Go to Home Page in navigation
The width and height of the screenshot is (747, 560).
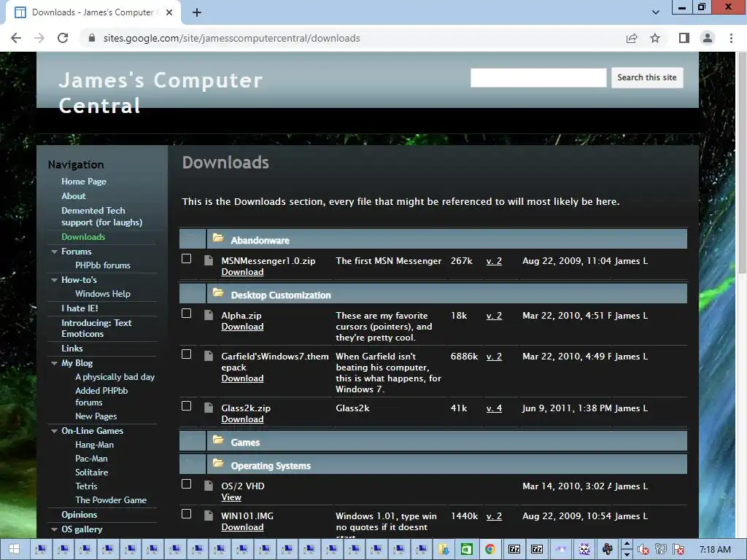(x=84, y=182)
